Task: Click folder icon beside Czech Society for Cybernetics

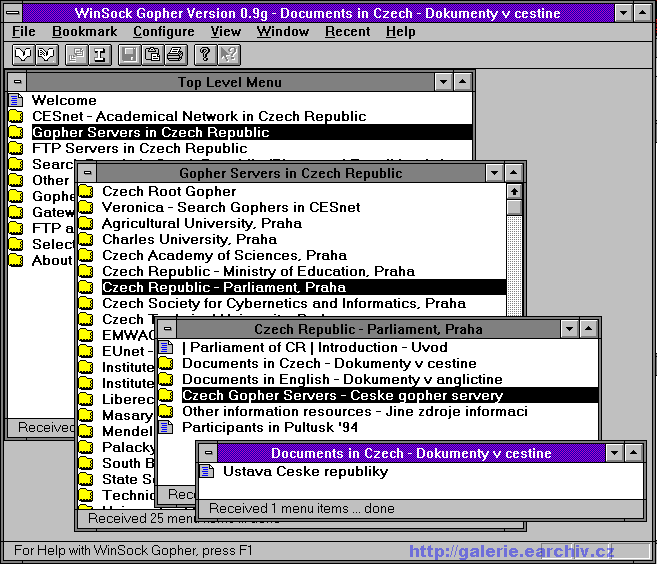Action: click(86, 303)
